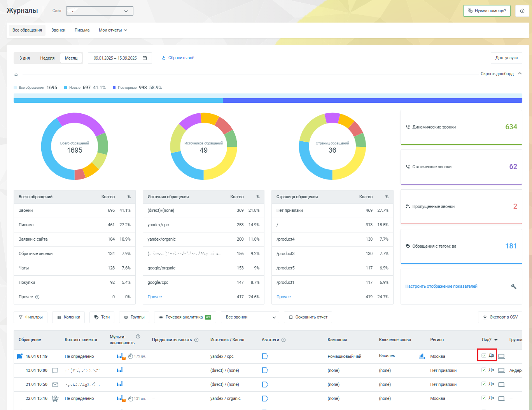Image resolution: width=532 pixels, height=410 pixels.
Task: Click multichannel bars icon in 13.01 10:00 row
Action: (120, 370)
